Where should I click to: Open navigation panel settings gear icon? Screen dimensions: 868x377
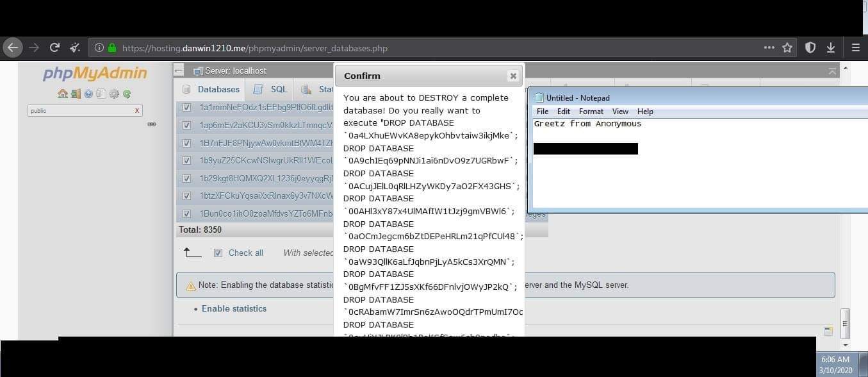(114, 94)
